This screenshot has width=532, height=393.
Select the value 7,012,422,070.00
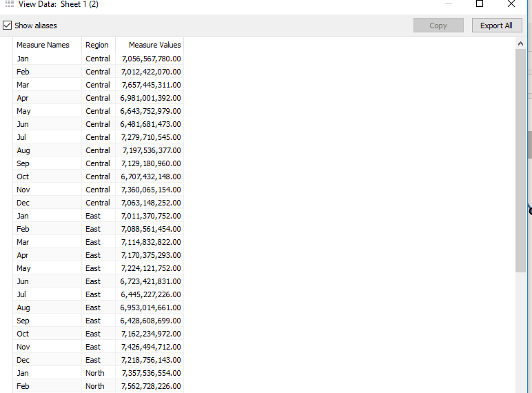[x=152, y=72]
